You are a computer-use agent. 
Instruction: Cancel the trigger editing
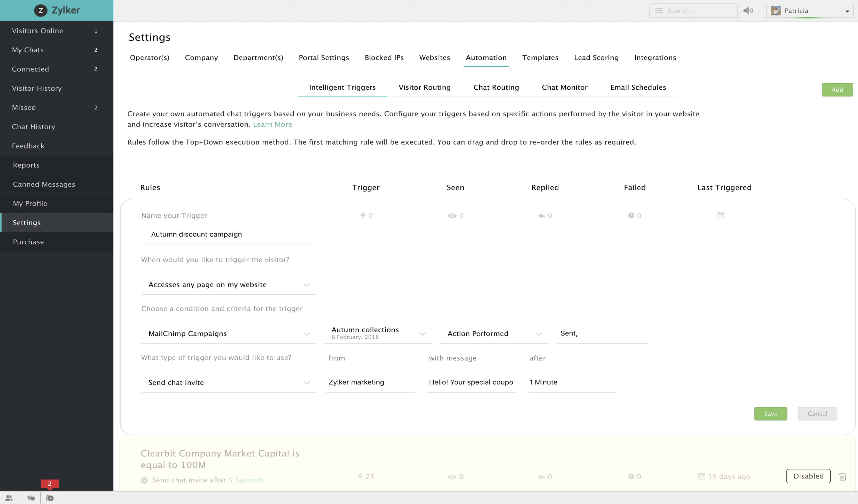tap(817, 413)
